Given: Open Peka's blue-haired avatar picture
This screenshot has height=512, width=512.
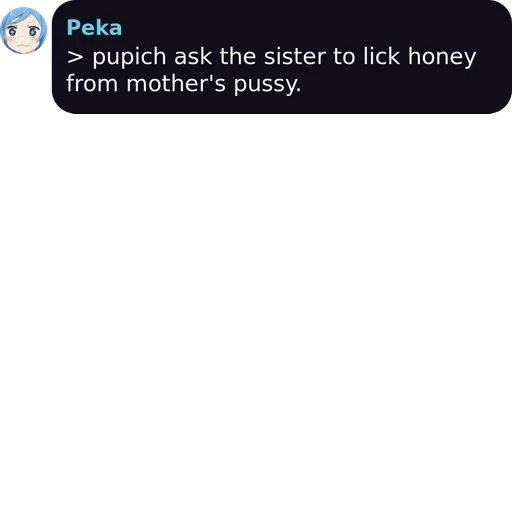Looking at the screenshot, I should click(23, 30).
